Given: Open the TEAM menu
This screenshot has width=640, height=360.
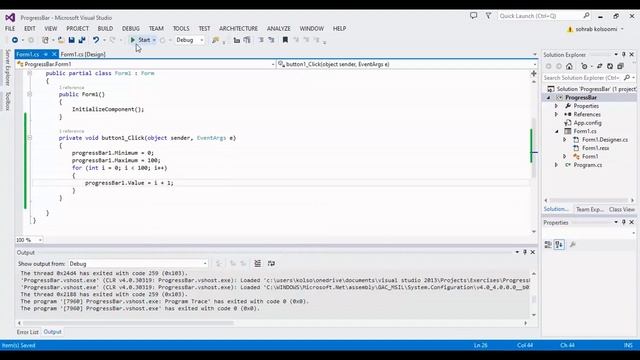Looking at the screenshot, I should pyautogui.click(x=156, y=29).
